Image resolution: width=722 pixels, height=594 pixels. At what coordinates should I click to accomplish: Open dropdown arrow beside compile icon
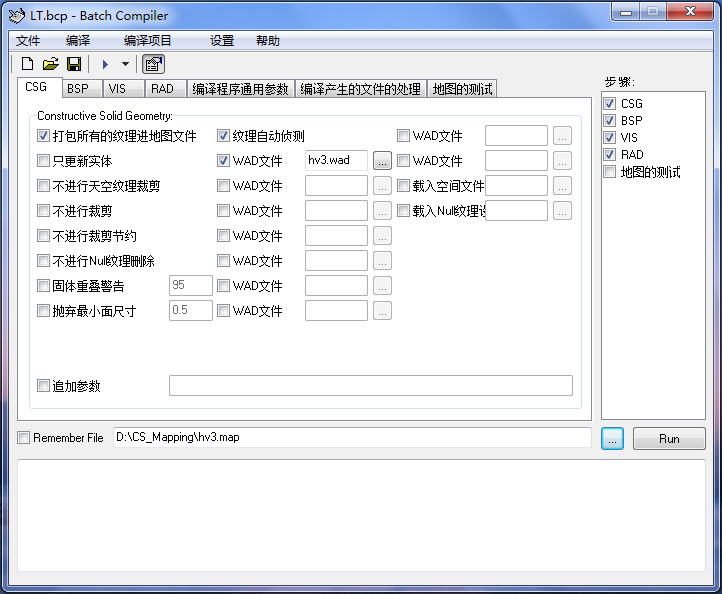[x=125, y=64]
